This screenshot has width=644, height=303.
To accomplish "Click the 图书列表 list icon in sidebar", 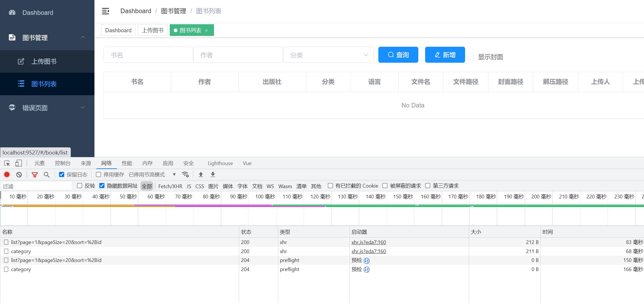I will 21,84.
